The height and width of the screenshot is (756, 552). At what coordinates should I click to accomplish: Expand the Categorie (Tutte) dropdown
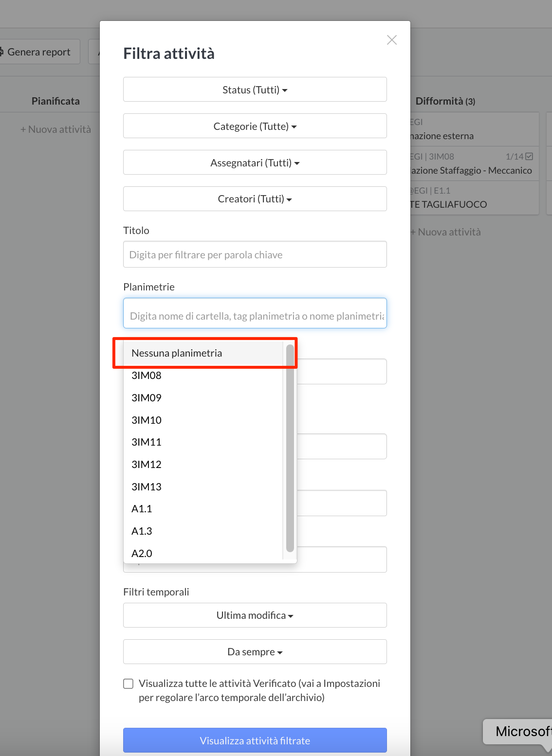point(255,126)
